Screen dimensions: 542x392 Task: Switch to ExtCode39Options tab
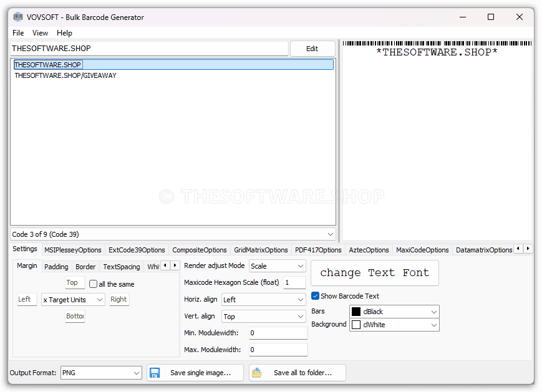[x=137, y=250]
